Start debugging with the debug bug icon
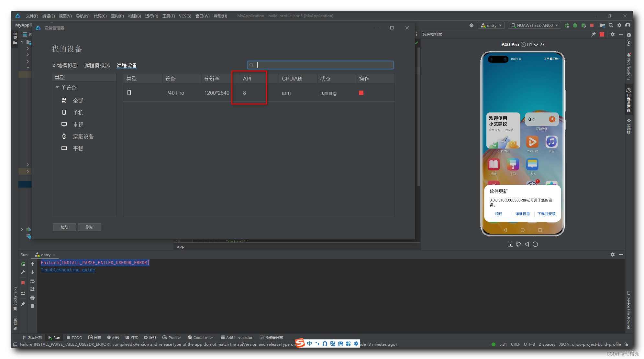Image resolution: width=644 pixels, height=359 pixels. (575, 25)
